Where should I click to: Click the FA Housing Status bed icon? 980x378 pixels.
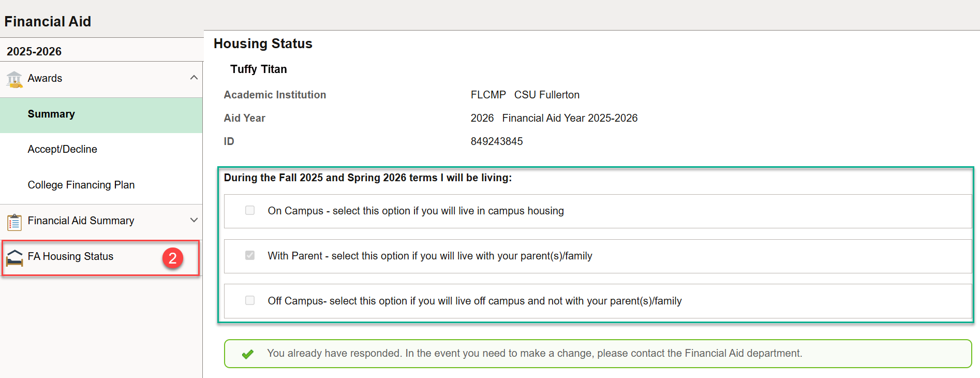click(14, 257)
